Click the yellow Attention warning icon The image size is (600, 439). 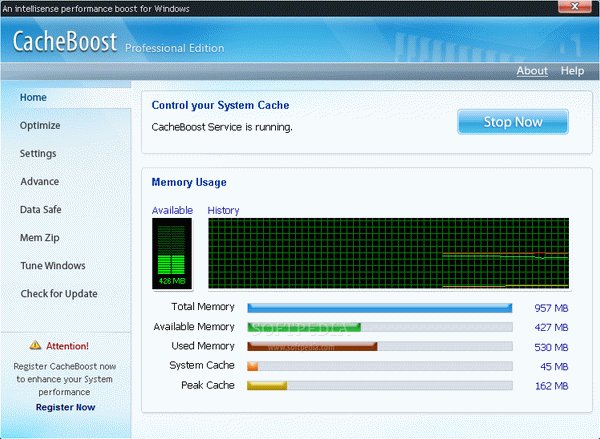35,345
